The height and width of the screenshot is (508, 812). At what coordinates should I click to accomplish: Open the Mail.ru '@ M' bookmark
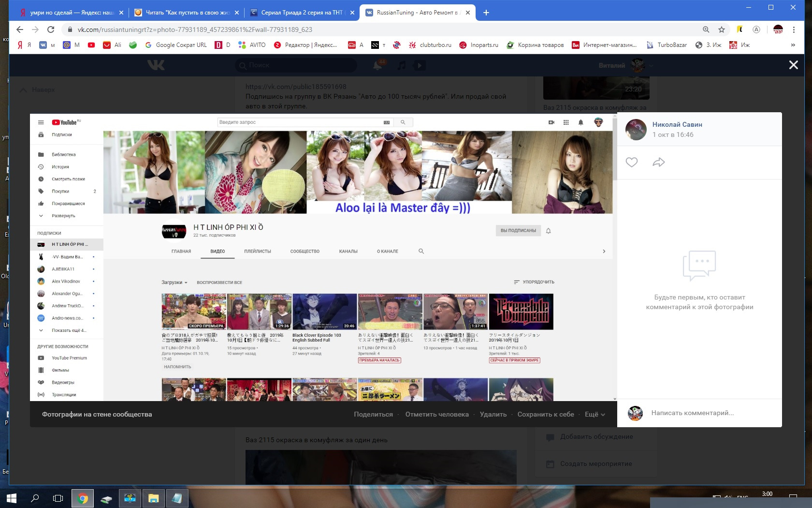pyautogui.click(x=71, y=45)
